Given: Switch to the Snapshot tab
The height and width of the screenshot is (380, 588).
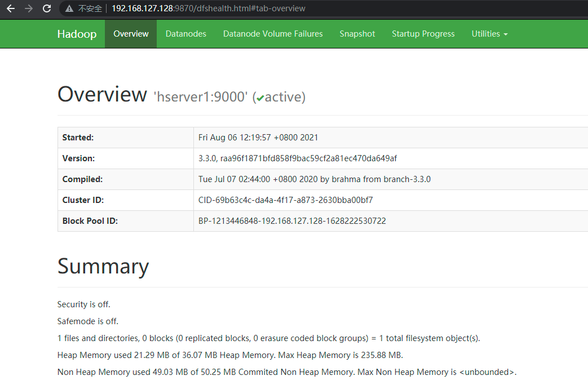Looking at the screenshot, I should 357,34.
